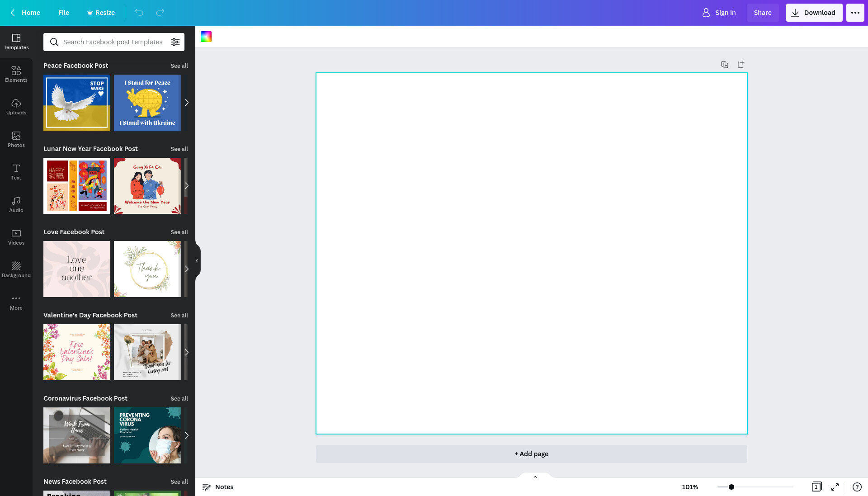Image resolution: width=868 pixels, height=496 pixels.
Task: Enter fullscreen present mode icon
Action: 835,487
